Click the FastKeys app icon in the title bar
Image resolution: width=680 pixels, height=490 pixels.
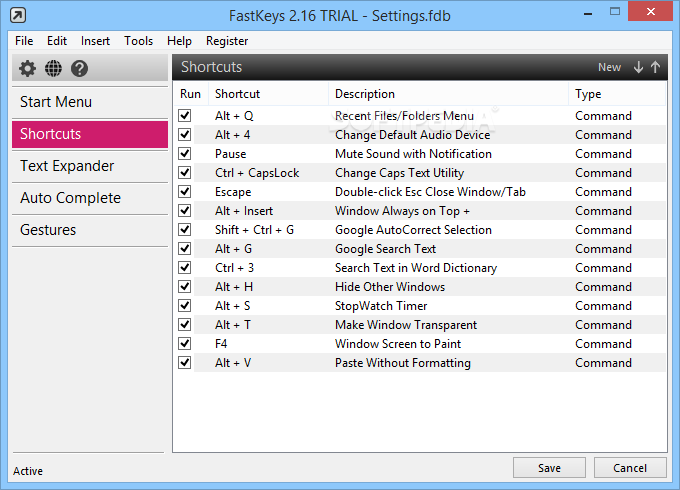(18, 16)
